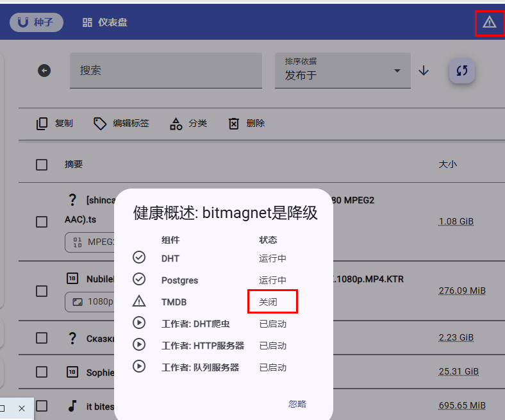Click the 分类 classify button
This screenshot has width=505, height=420.
click(x=188, y=124)
